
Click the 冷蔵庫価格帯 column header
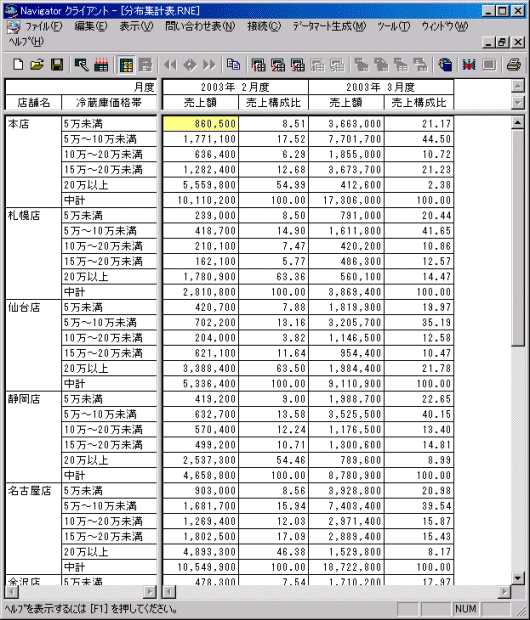(109, 103)
